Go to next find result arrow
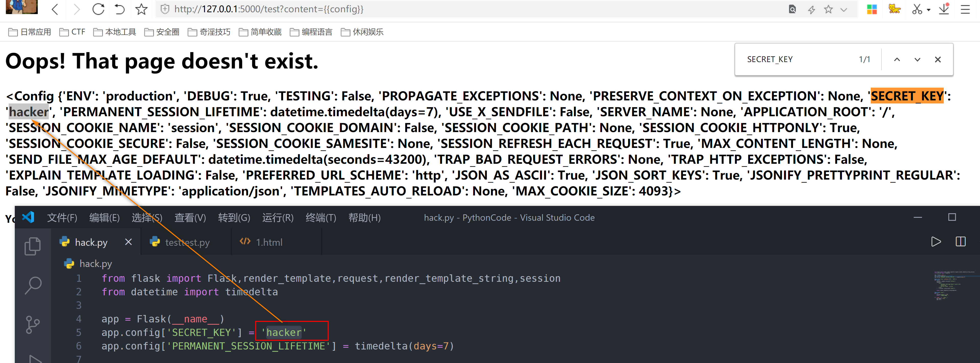Image resolution: width=980 pixels, height=363 pixels. click(x=917, y=60)
